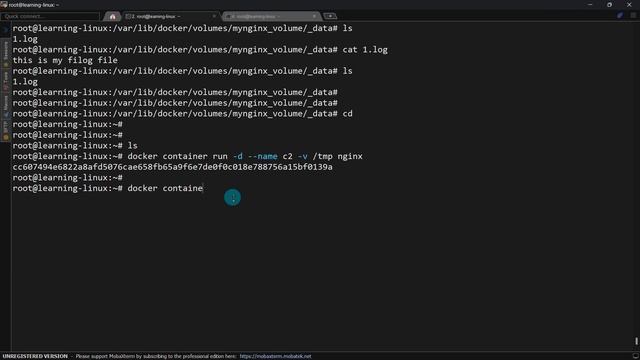This screenshot has width=640, height=360.
Task: Click the paperclip attach icon
Action: tap(620, 16)
